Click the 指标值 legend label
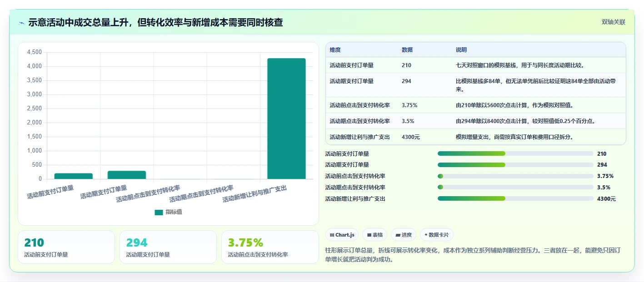This screenshot has height=282, width=644. click(174, 212)
